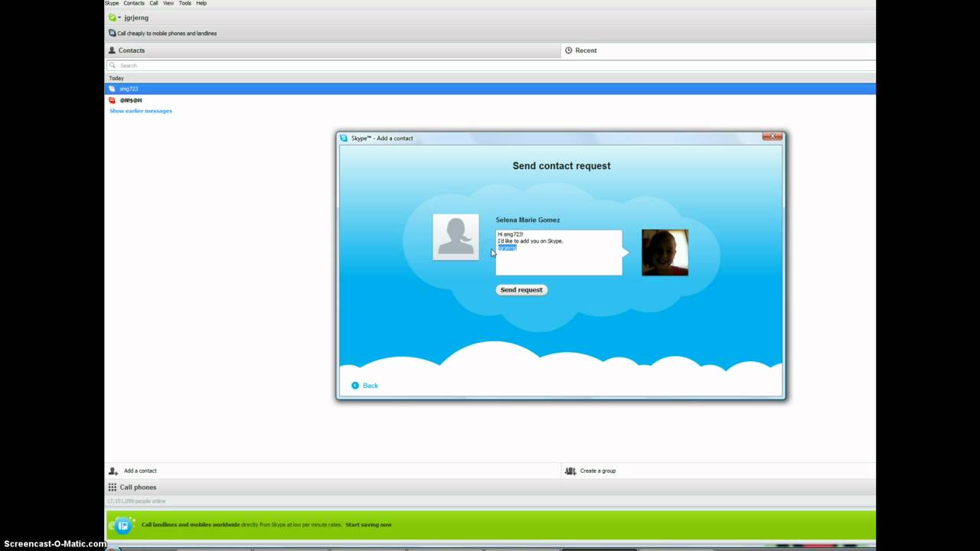
Task: Click your own profile picture thumbnail
Action: [x=665, y=253]
